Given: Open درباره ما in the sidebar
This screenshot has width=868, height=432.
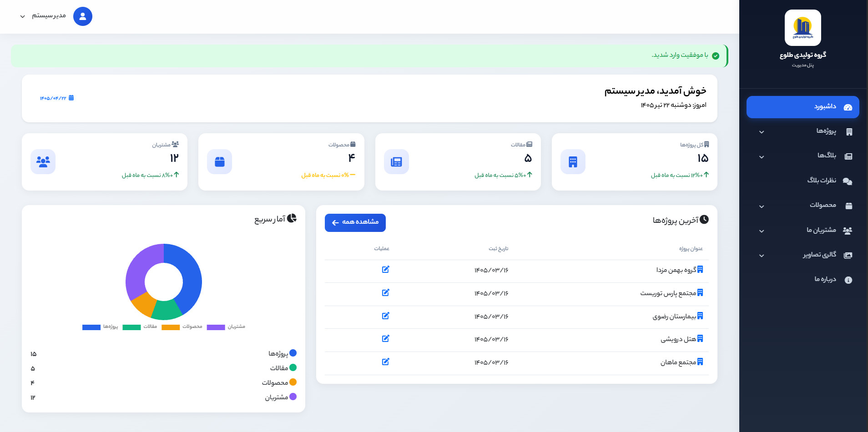Looking at the screenshot, I should point(802,280).
